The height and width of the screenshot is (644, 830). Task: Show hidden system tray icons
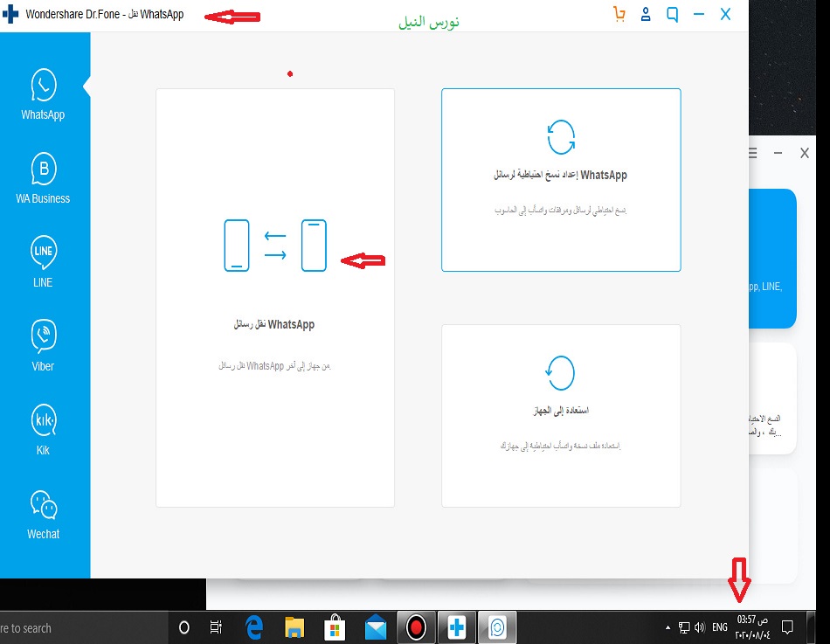(x=668, y=627)
